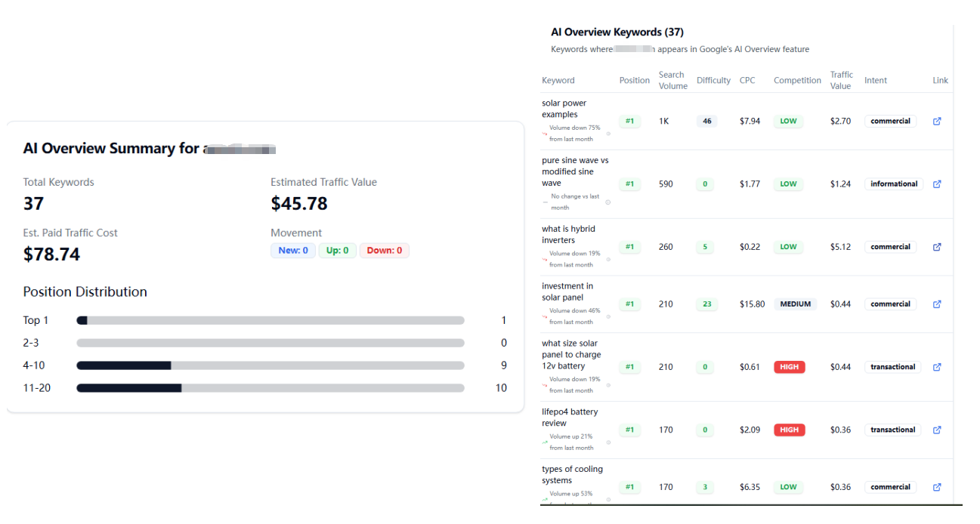Viewport: 980px width, 524px height.
Task: Click the Position column header
Action: coord(634,80)
